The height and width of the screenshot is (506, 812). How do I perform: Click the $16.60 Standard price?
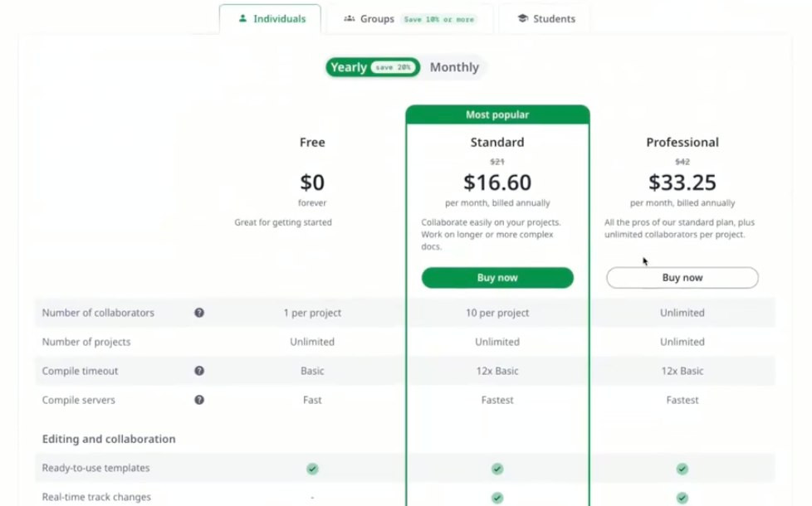pos(497,182)
